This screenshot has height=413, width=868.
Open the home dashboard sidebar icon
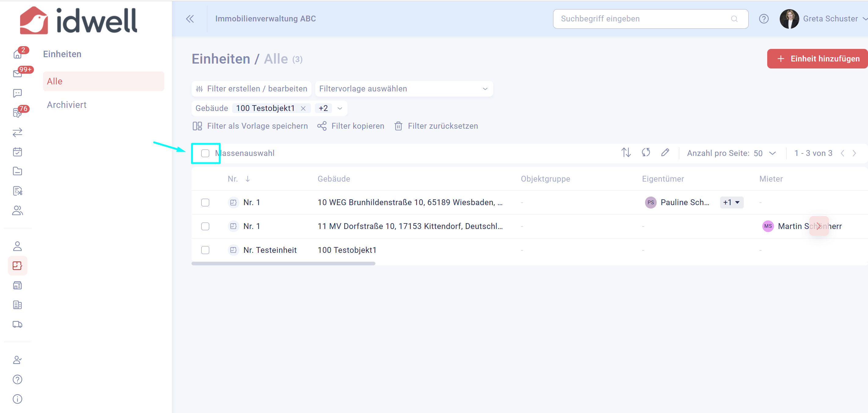(x=17, y=54)
